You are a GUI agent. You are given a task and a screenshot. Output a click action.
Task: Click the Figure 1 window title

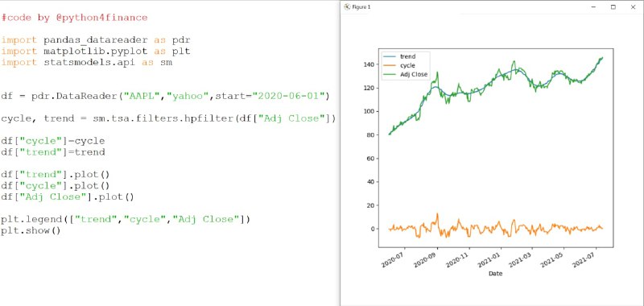tap(361, 7)
